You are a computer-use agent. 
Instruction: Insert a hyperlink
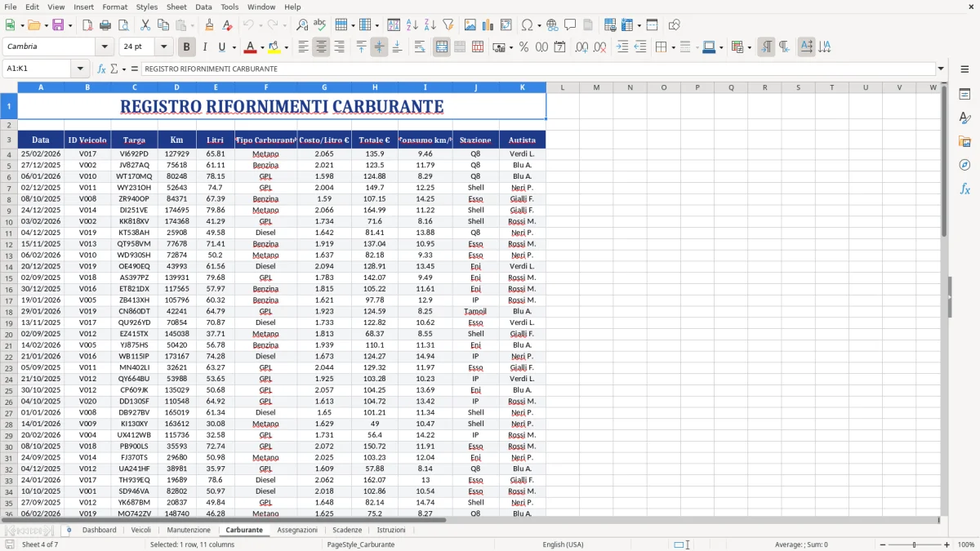coord(551,24)
